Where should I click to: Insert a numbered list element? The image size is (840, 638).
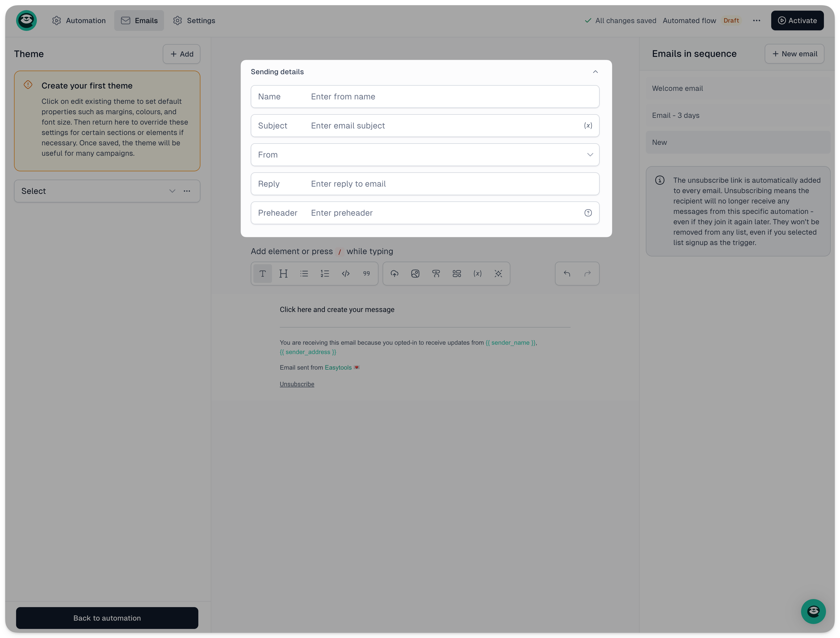[325, 273]
